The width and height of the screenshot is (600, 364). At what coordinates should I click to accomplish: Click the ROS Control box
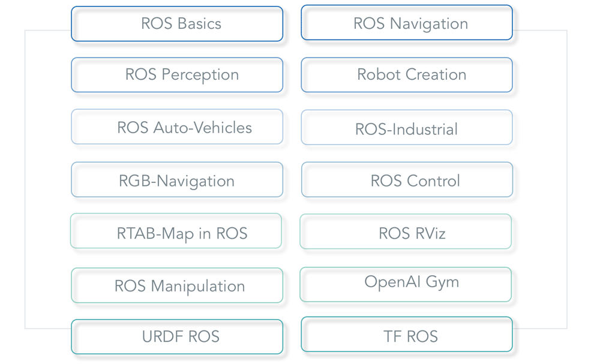(x=407, y=179)
